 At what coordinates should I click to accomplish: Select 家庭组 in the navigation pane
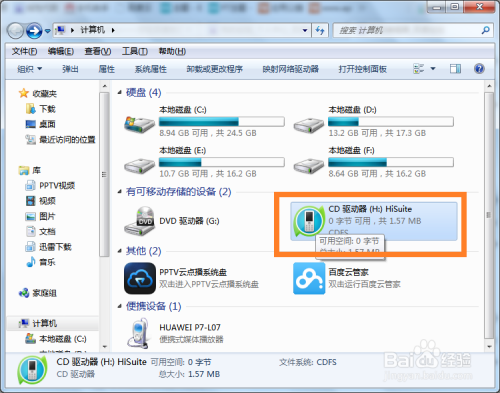click(44, 293)
